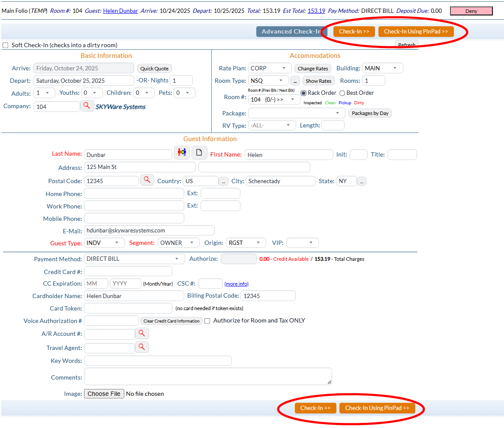Check Authorize for Room and Tax ONLY
The height and width of the screenshot is (428, 504).
(207, 321)
